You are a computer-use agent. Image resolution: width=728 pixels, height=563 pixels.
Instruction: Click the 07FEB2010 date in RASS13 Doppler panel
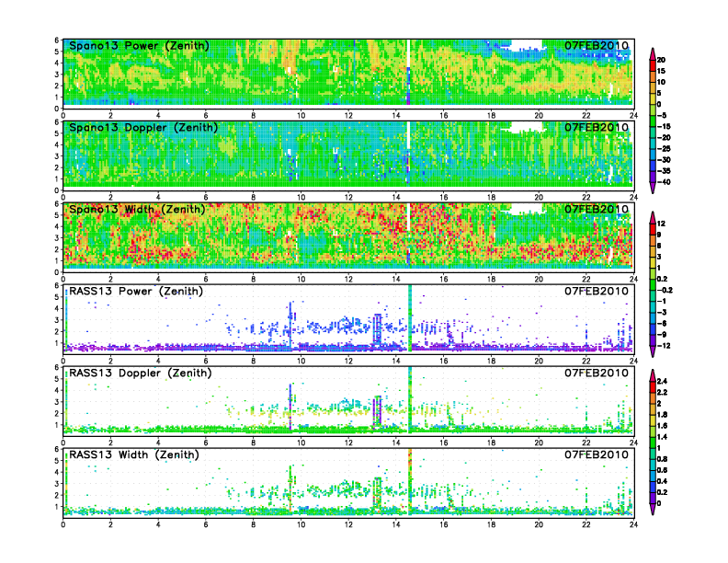[597, 373]
